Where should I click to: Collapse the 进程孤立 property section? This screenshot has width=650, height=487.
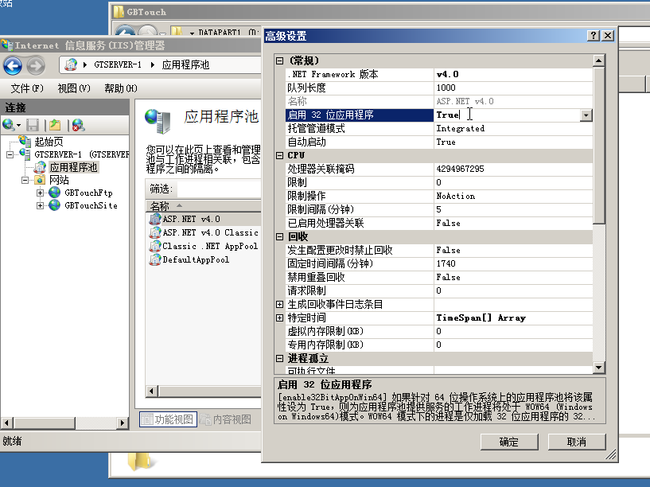tap(280, 359)
